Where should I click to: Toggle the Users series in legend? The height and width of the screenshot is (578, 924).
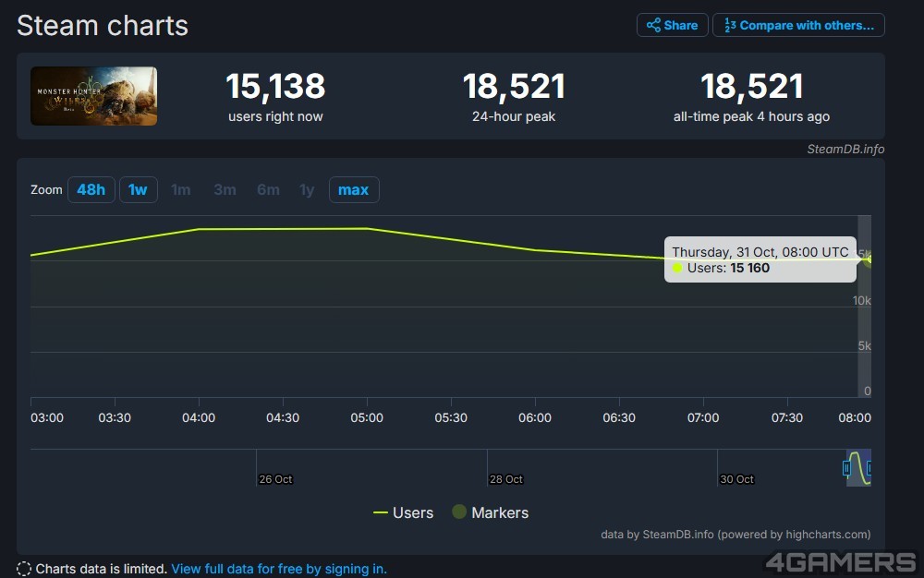(x=404, y=512)
